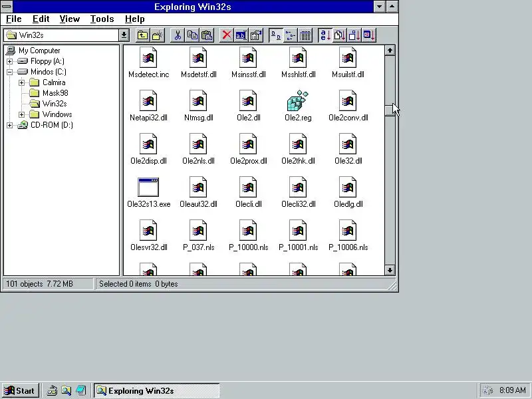Click the Win32s address field
The height and width of the screenshot is (399, 532).
tap(61, 35)
